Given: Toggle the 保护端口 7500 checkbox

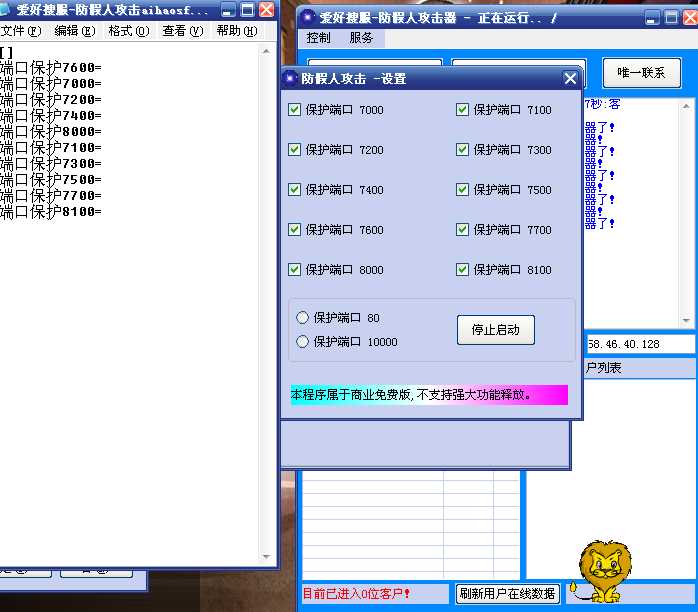Looking at the screenshot, I should [463, 190].
